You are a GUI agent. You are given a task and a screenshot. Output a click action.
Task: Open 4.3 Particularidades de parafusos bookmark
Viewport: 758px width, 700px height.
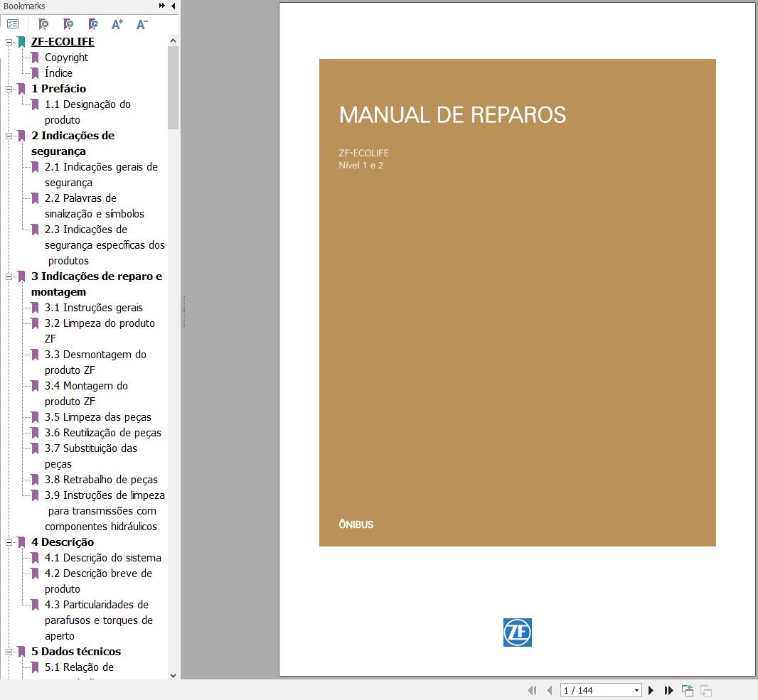tap(99, 620)
